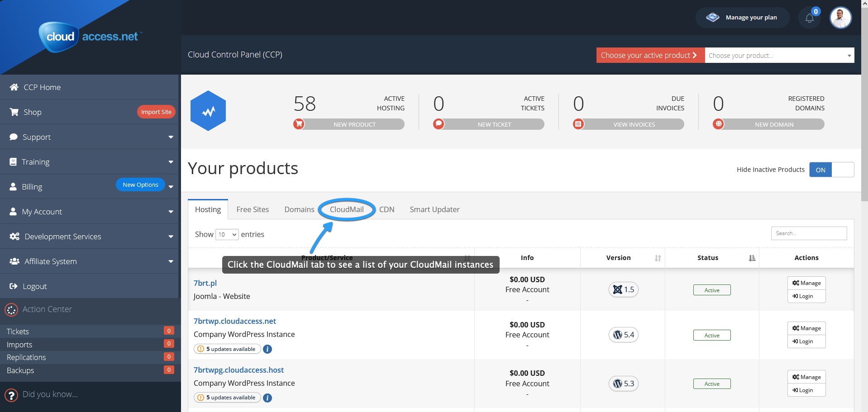The width and height of the screenshot is (868, 412).
Task: Select the Smart Updater tab
Action: click(x=434, y=209)
